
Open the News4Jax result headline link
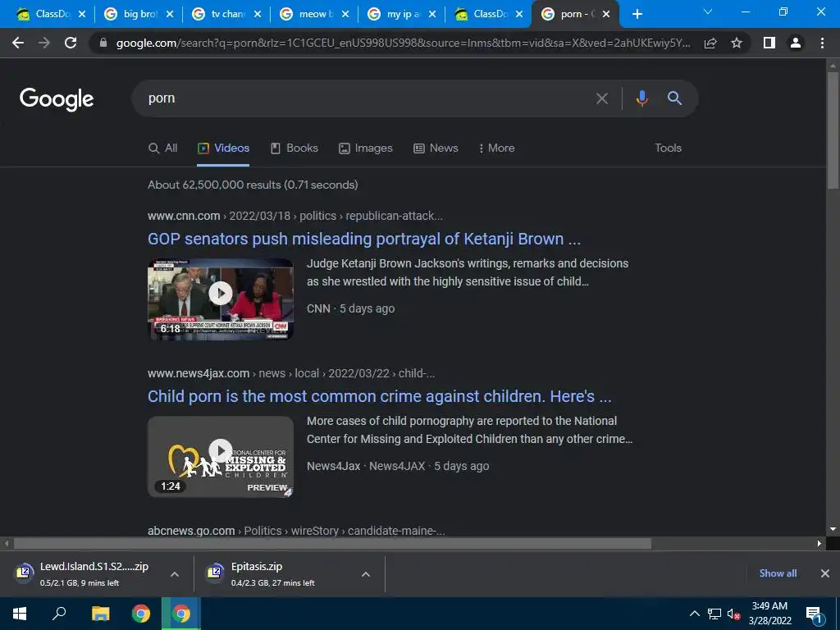point(380,396)
